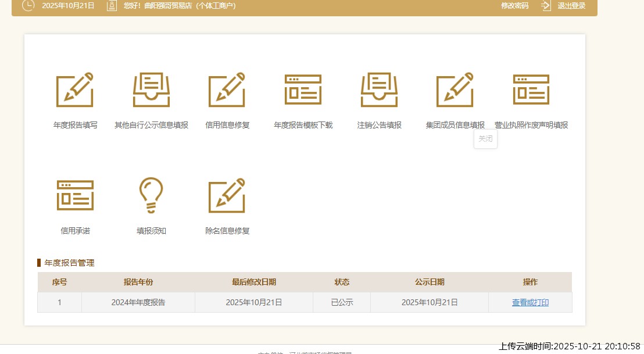Click the 已公示 status cell
The image size is (644, 354).
[x=342, y=302]
